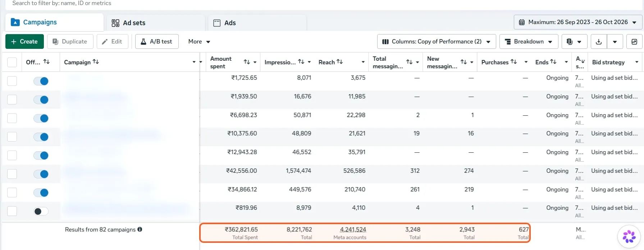Turn off the ₹42,556.00 campaign toggle
Viewport: 644px width, 250px height.
(x=41, y=174)
